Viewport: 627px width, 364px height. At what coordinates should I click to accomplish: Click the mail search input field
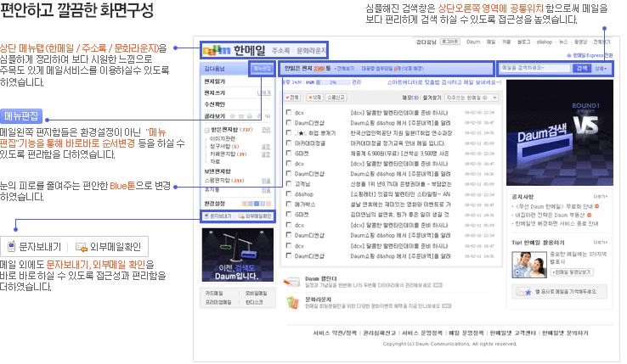click(535, 69)
